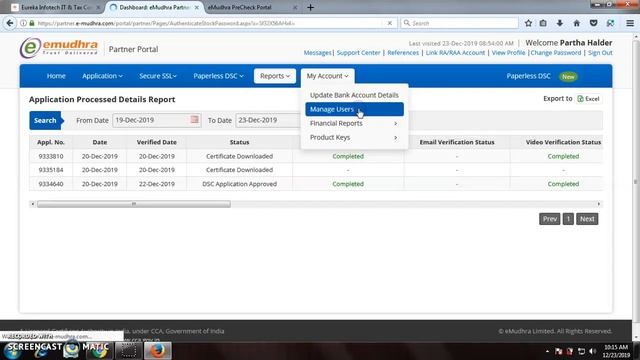
Task: Close the eMudhra Dashboard tab
Action: tap(197, 7)
